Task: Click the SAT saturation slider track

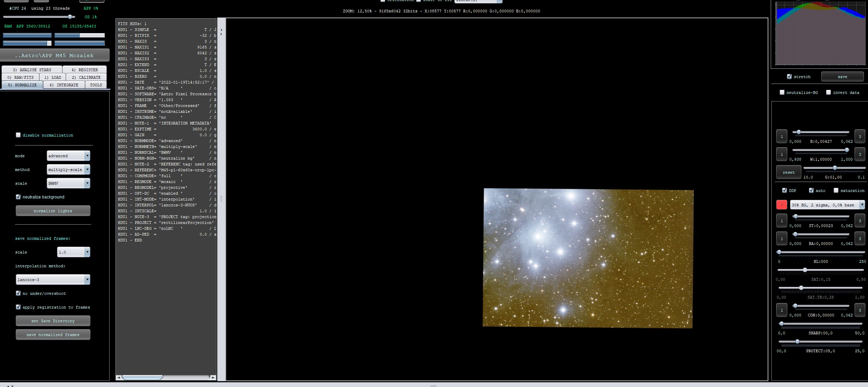Action: [x=832, y=270]
